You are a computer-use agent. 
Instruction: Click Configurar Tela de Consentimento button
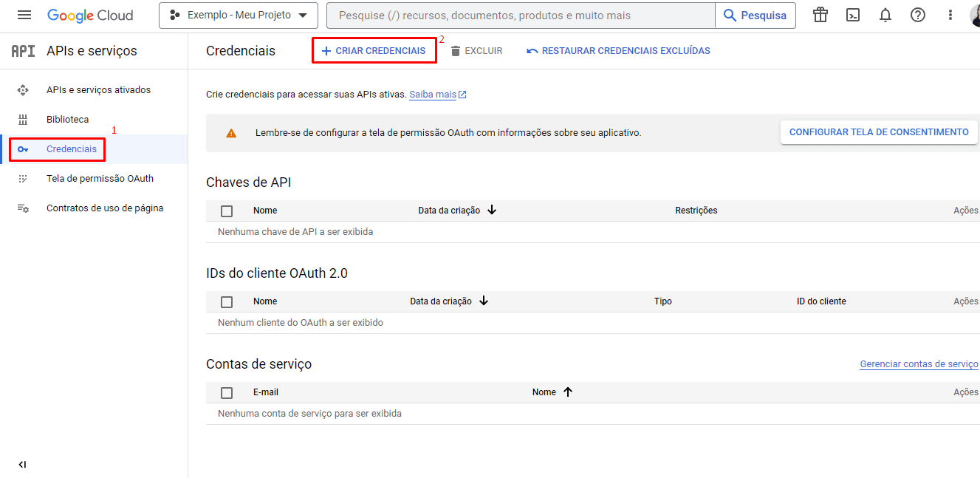(879, 132)
